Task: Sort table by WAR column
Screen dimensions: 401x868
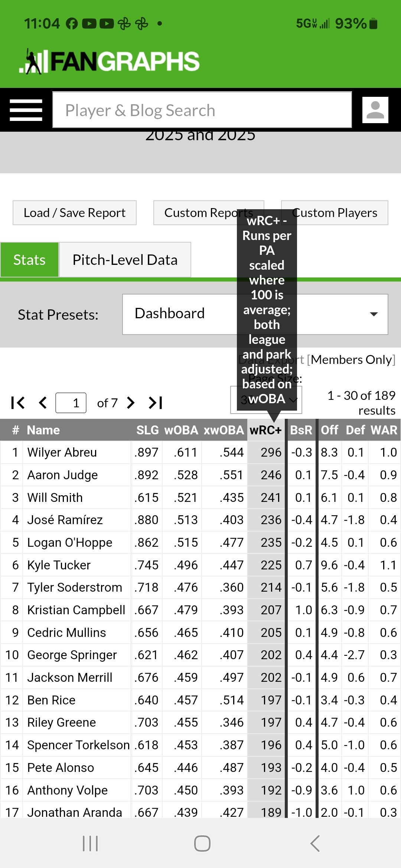Action: click(x=384, y=430)
